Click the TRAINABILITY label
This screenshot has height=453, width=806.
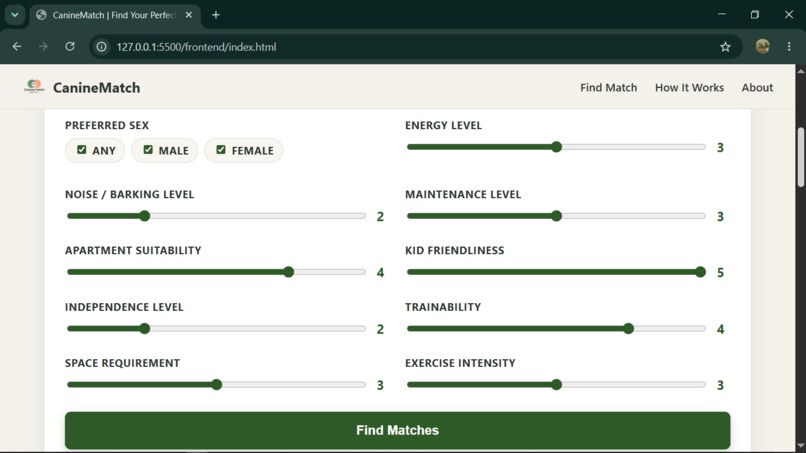[x=443, y=307]
